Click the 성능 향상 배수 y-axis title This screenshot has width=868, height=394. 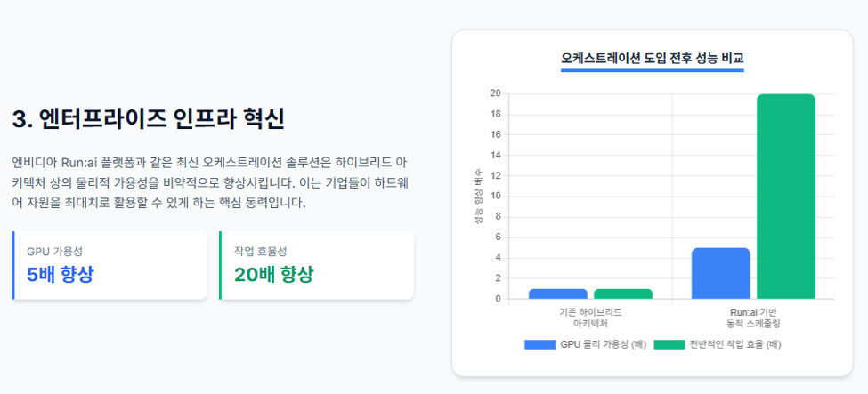coord(478,197)
